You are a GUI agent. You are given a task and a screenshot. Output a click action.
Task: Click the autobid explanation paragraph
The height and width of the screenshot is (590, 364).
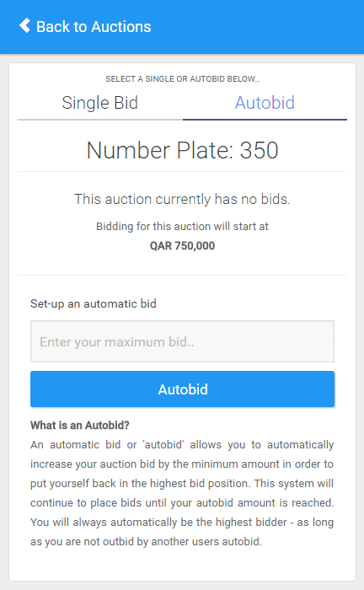(x=182, y=493)
